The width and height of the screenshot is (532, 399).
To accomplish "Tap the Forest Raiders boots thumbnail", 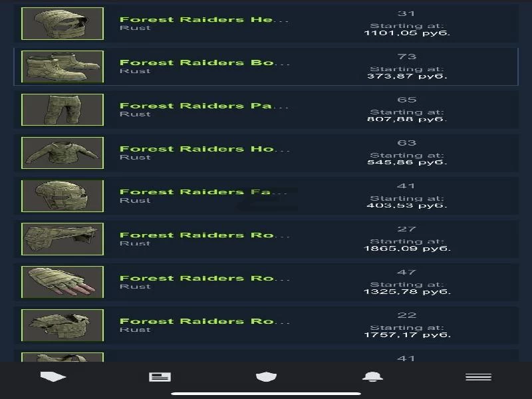I will pyautogui.click(x=63, y=66).
